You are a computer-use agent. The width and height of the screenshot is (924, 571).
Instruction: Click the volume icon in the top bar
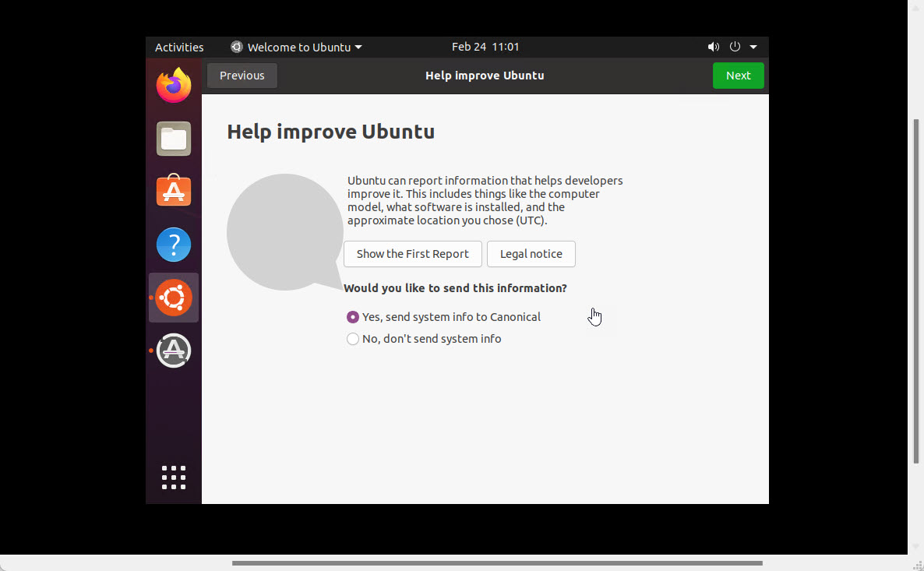pyautogui.click(x=714, y=47)
